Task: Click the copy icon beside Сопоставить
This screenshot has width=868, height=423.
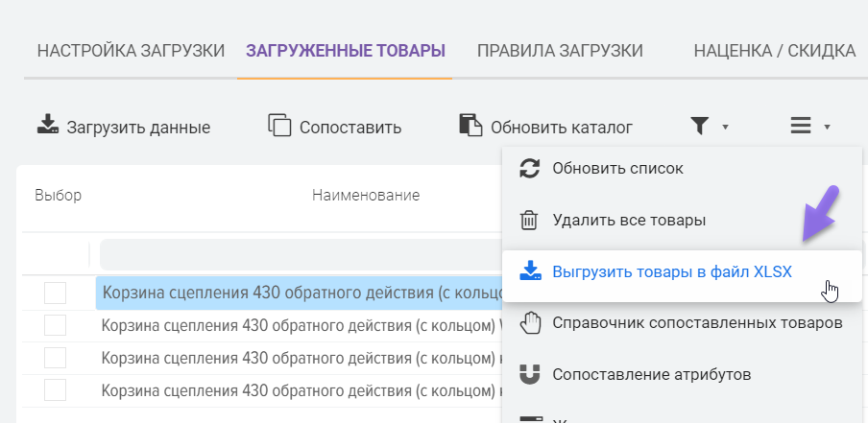Action: (x=279, y=126)
